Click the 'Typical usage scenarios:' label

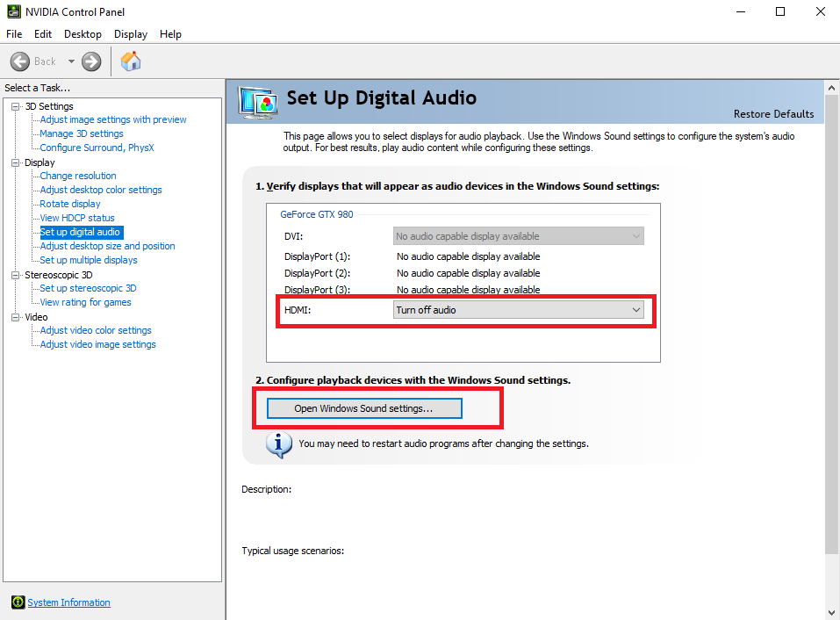click(292, 551)
